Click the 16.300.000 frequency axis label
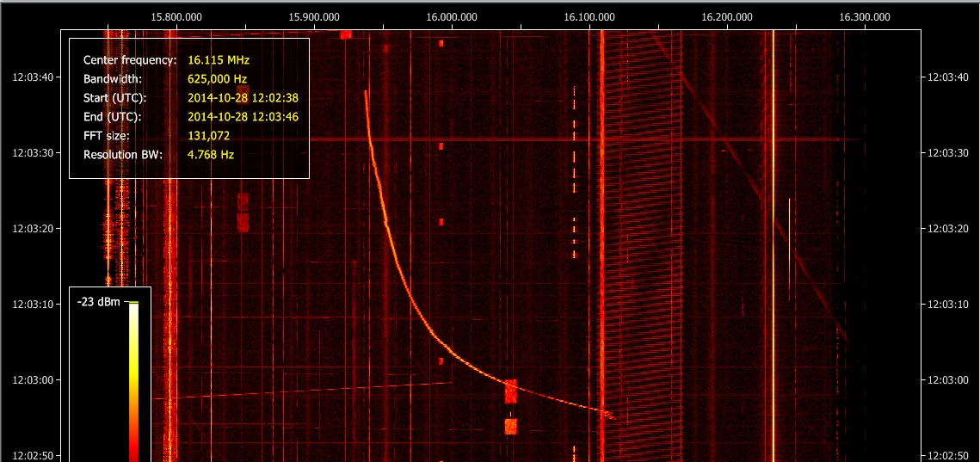 [x=865, y=17]
